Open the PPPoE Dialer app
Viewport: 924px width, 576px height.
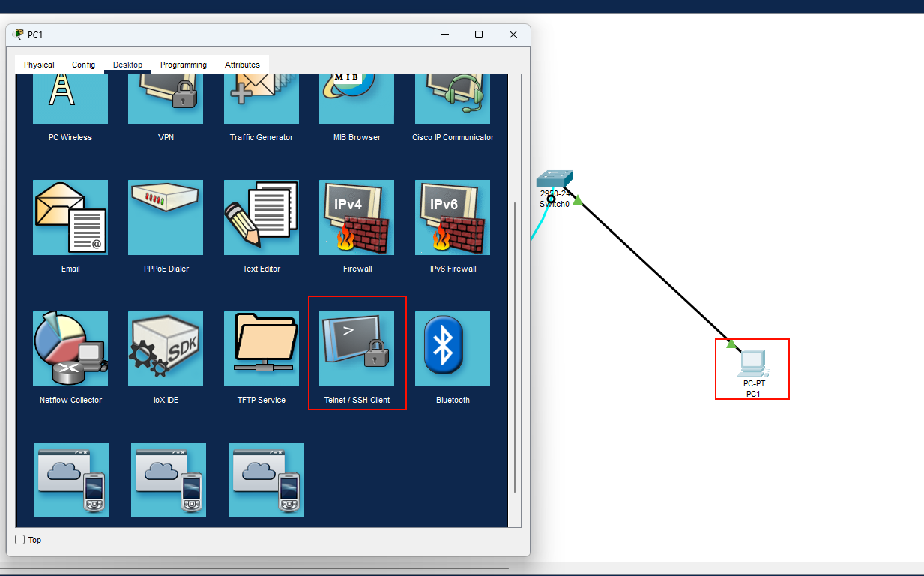coord(166,217)
